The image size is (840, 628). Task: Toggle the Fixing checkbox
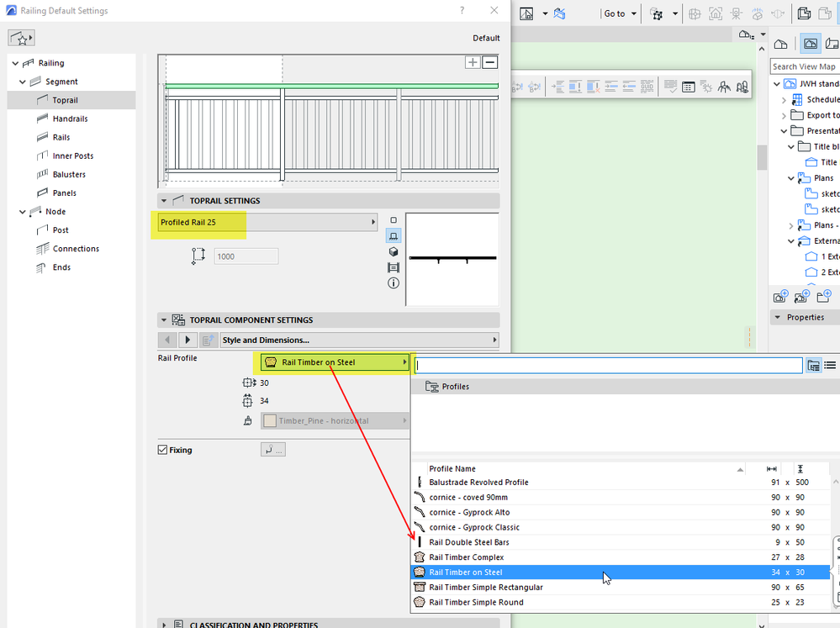click(162, 450)
